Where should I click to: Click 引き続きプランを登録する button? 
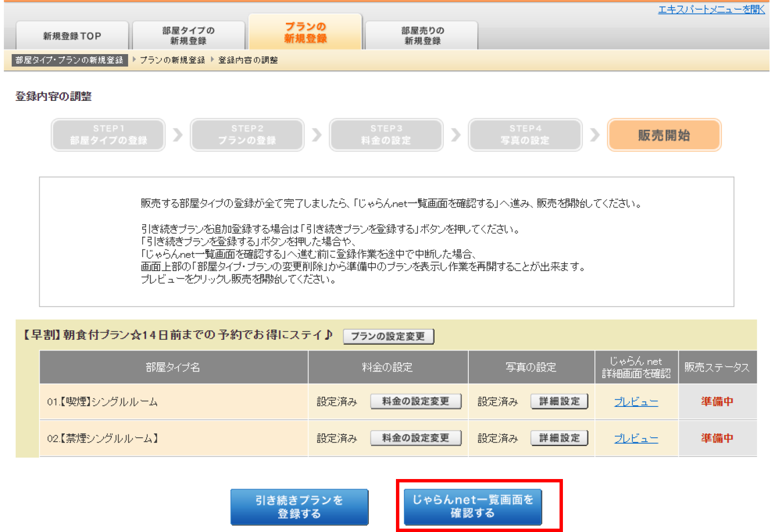[x=299, y=507]
